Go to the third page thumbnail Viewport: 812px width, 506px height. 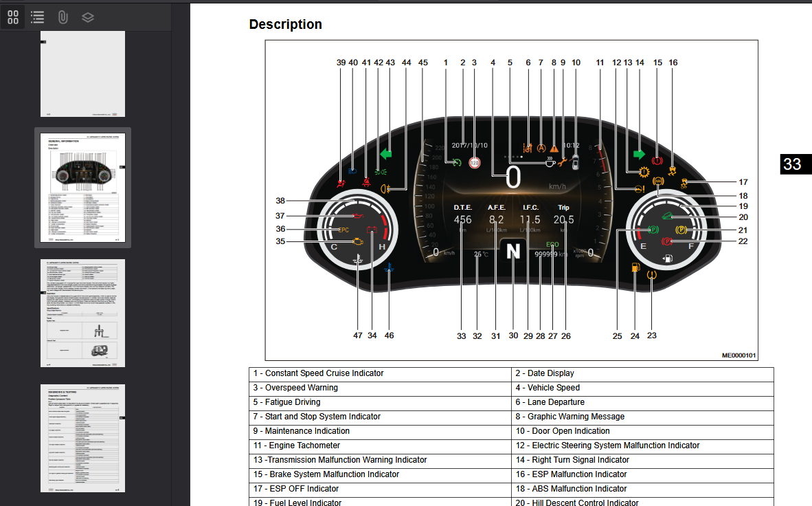point(83,313)
